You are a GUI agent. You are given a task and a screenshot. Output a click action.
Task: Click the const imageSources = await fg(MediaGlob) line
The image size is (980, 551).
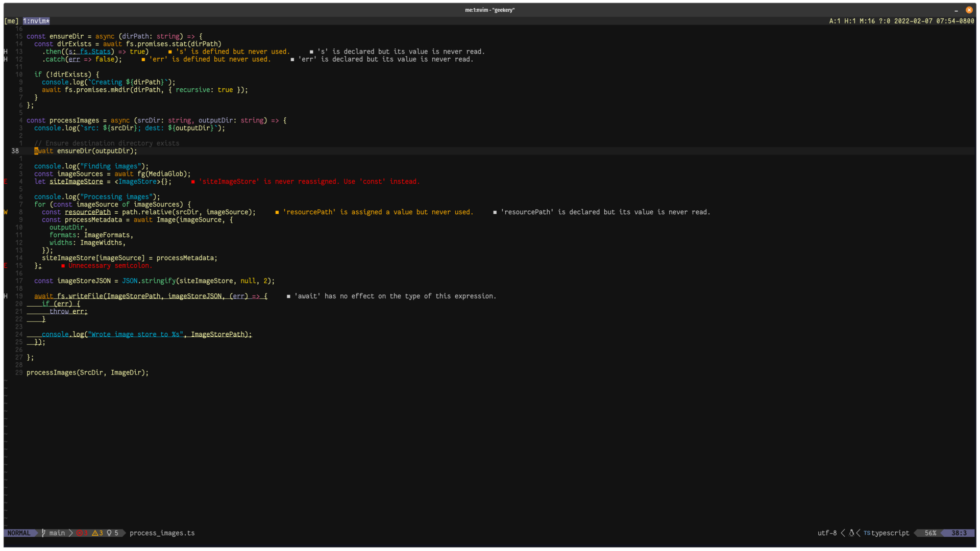[x=112, y=174]
